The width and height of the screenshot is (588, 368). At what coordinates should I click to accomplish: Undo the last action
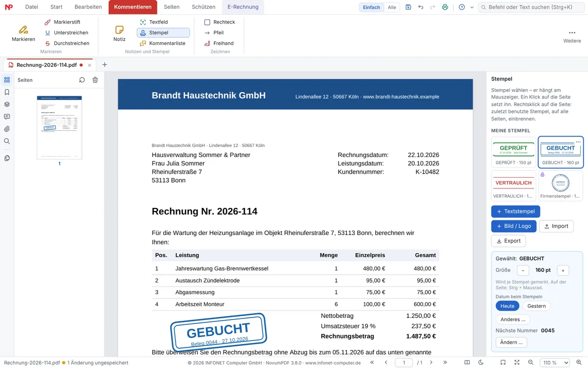click(420, 7)
